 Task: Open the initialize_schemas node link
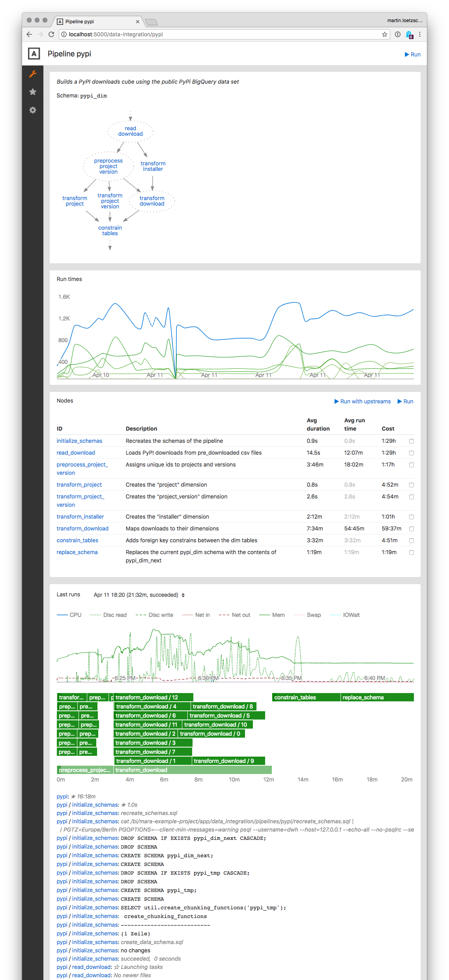pos(79,441)
